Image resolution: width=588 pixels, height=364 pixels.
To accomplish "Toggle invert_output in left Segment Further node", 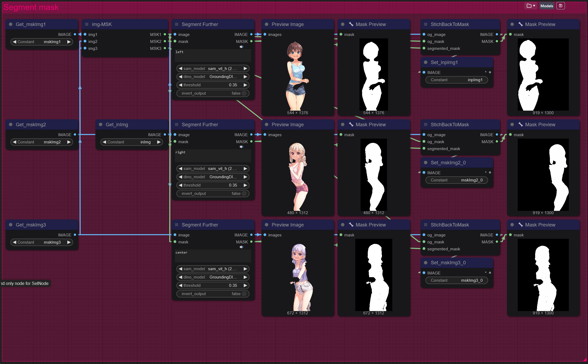I will (244, 93).
